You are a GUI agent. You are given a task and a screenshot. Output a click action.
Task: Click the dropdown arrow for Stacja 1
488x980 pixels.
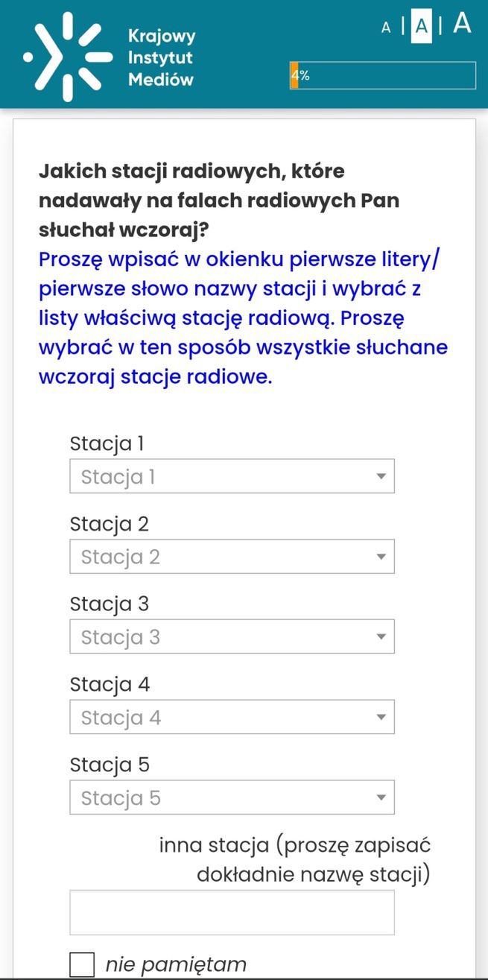[380, 475]
